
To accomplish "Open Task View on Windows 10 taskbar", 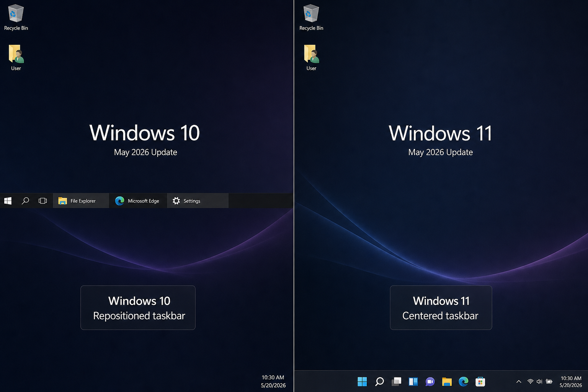I will (x=43, y=201).
